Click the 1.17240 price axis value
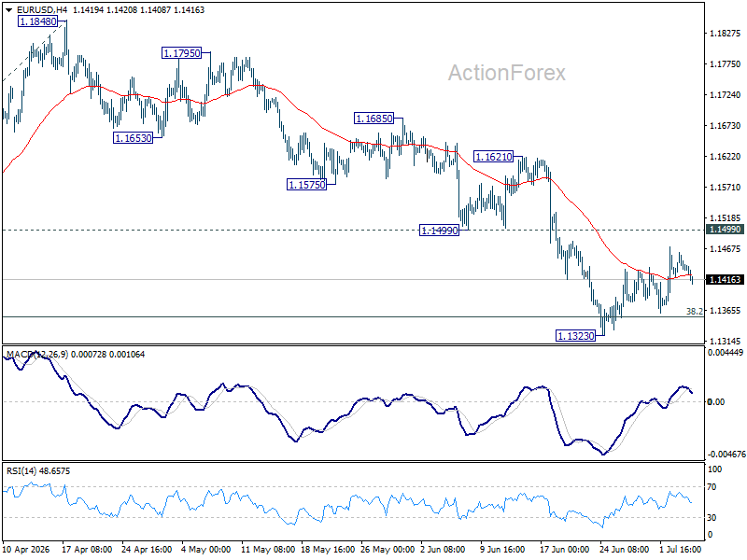 pos(726,95)
